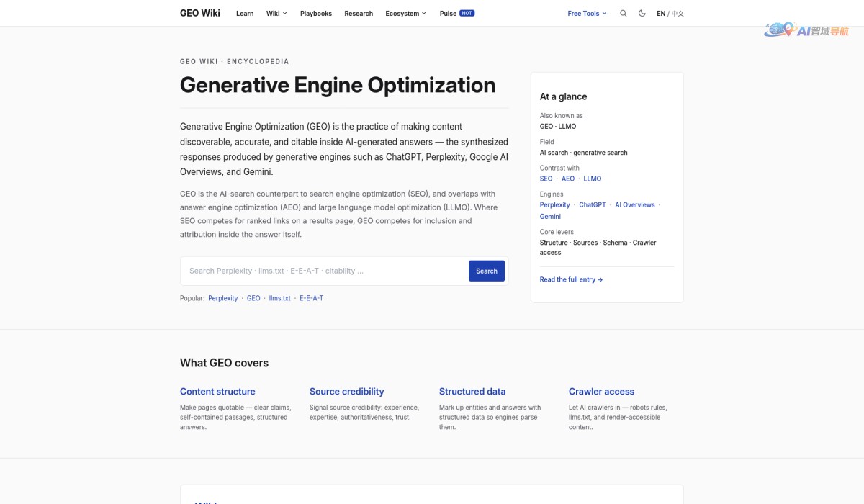Image resolution: width=864 pixels, height=504 pixels.
Task: Go to GEO Wiki home logo
Action: (x=200, y=13)
